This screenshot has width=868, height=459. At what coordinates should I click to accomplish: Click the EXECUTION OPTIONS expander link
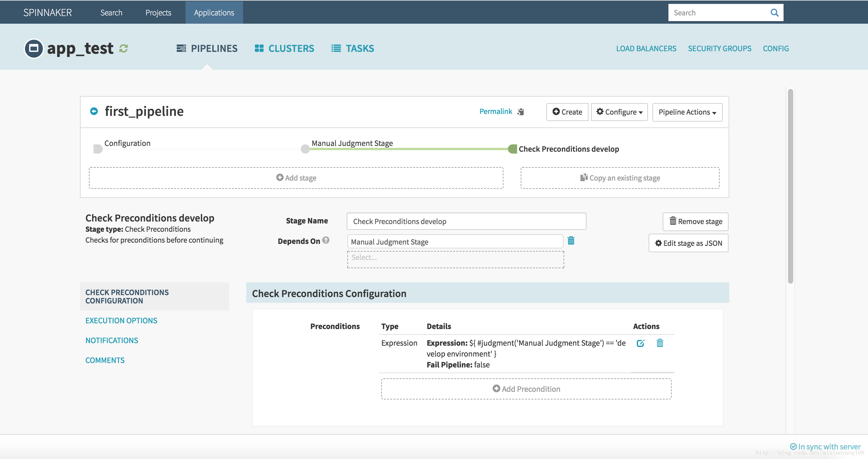tap(121, 320)
